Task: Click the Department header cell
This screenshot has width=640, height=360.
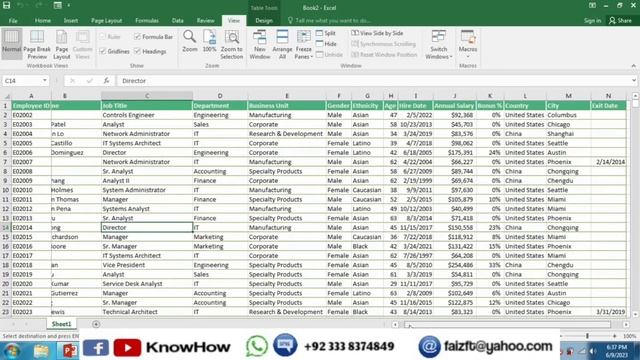Action: tap(220, 106)
